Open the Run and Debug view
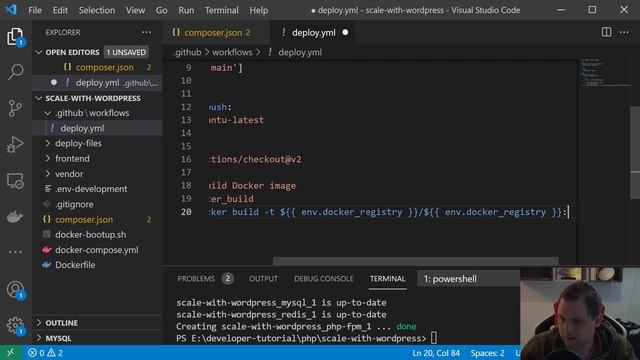The width and height of the screenshot is (640, 360). click(x=16, y=144)
